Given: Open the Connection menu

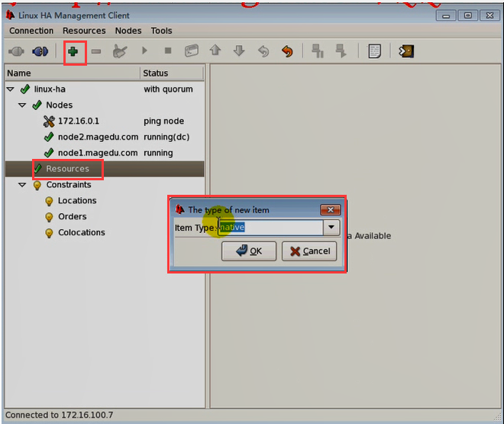Looking at the screenshot, I should point(31,31).
